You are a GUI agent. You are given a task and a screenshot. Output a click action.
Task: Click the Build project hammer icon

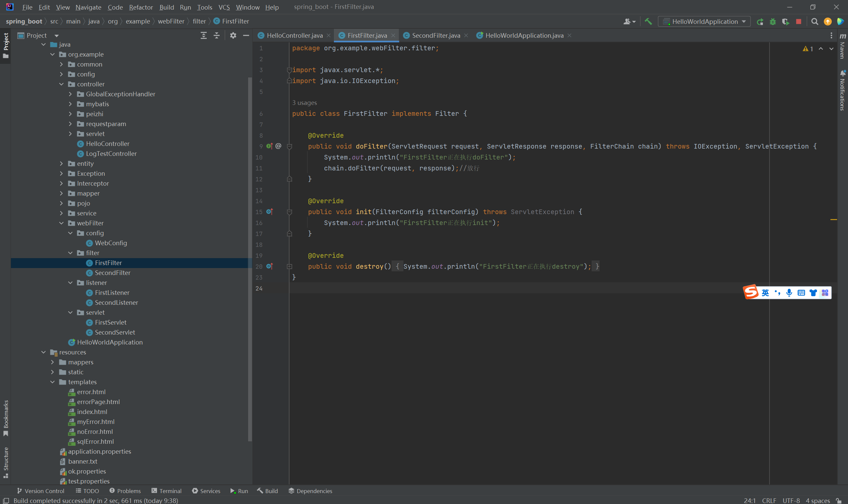coord(648,22)
